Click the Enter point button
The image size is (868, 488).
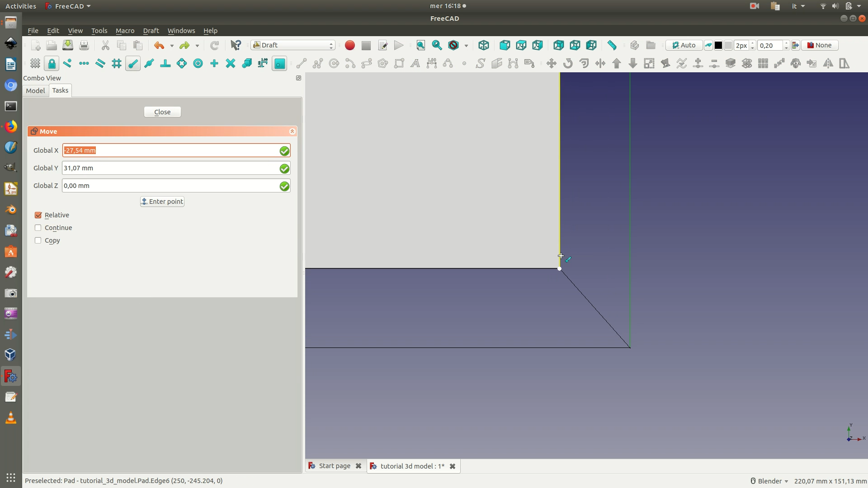162,202
